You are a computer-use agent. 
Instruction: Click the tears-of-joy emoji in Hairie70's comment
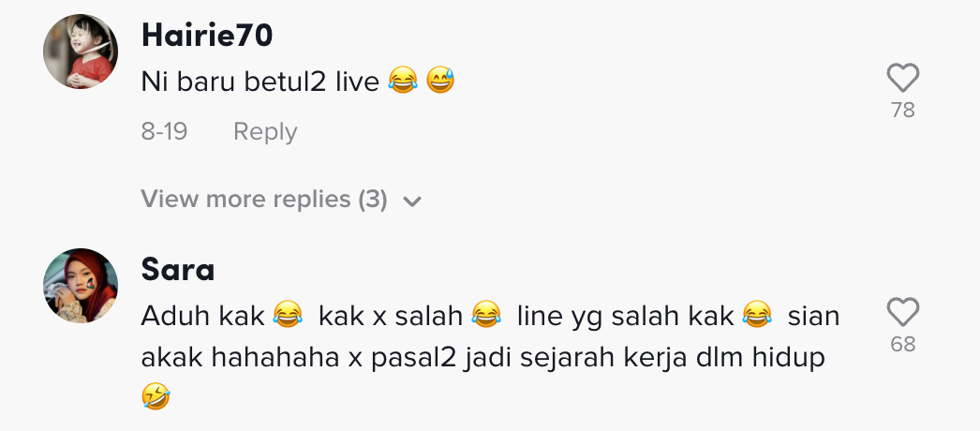pyautogui.click(x=402, y=82)
